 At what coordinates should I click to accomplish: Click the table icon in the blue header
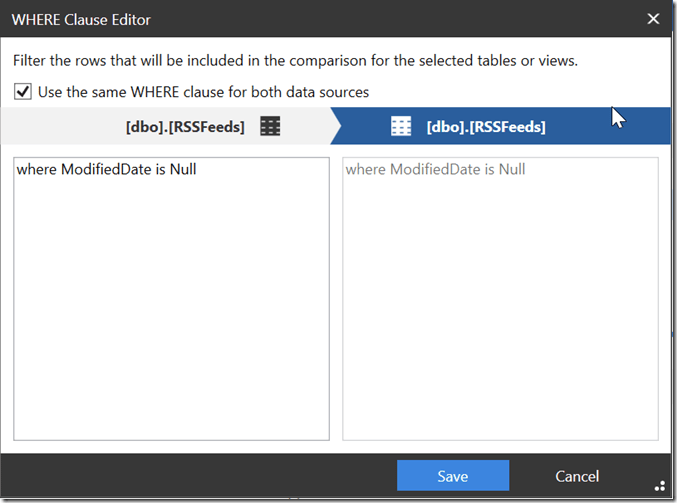point(401,127)
